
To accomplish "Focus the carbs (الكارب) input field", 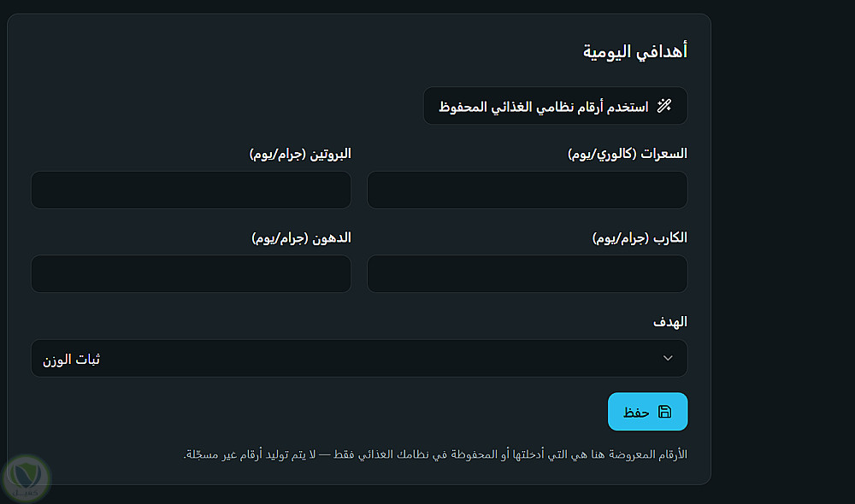I will pos(527,274).
